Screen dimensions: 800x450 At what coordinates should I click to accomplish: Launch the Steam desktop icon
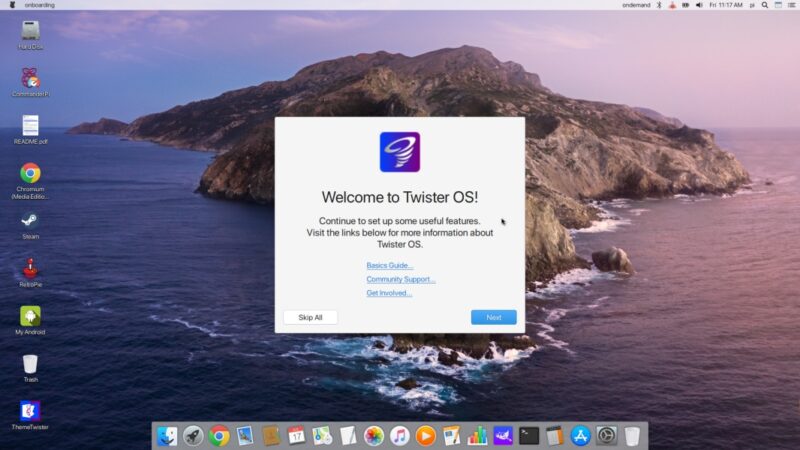[30, 225]
